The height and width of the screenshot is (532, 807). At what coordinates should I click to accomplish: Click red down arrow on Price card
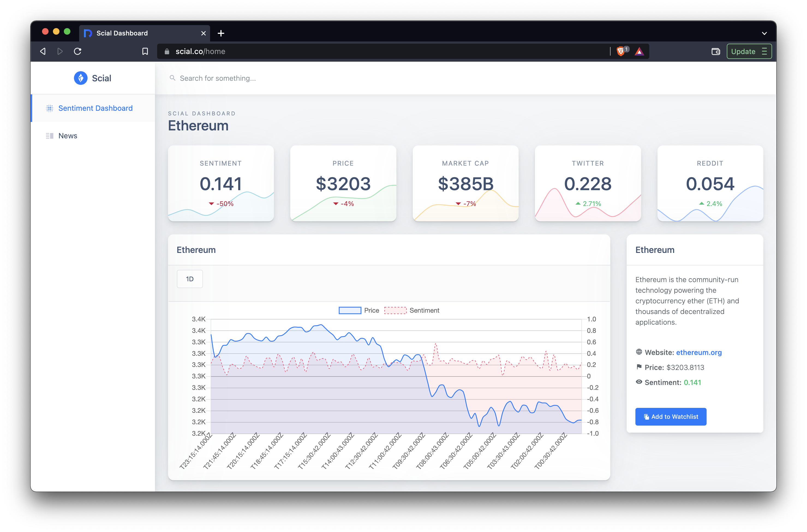(336, 204)
